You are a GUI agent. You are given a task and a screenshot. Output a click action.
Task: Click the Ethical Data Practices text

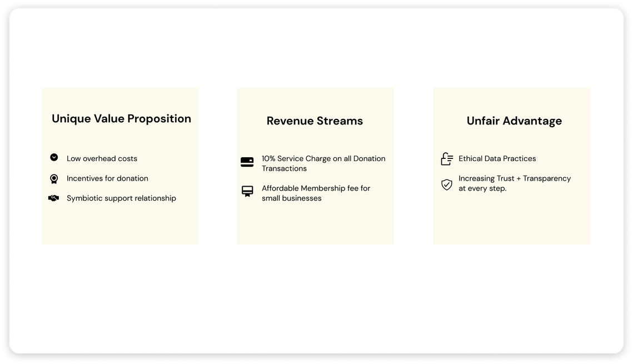[x=497, y=158]
